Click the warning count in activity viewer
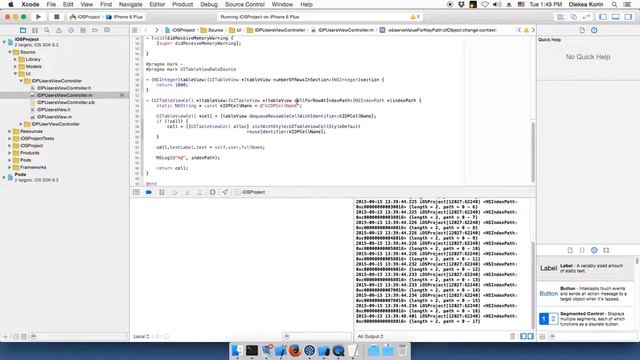The width and height of the screenshot is (640, 360). (415, 17)
